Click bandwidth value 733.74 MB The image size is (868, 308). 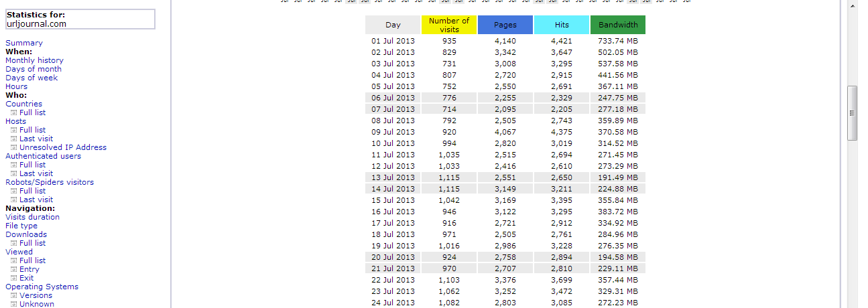click(618, 41)
